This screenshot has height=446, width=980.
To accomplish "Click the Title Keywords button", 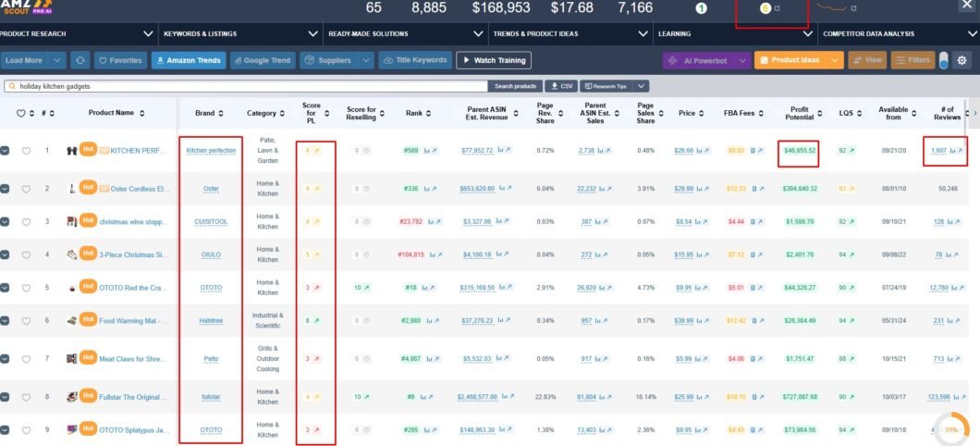I will pos(415,61).
